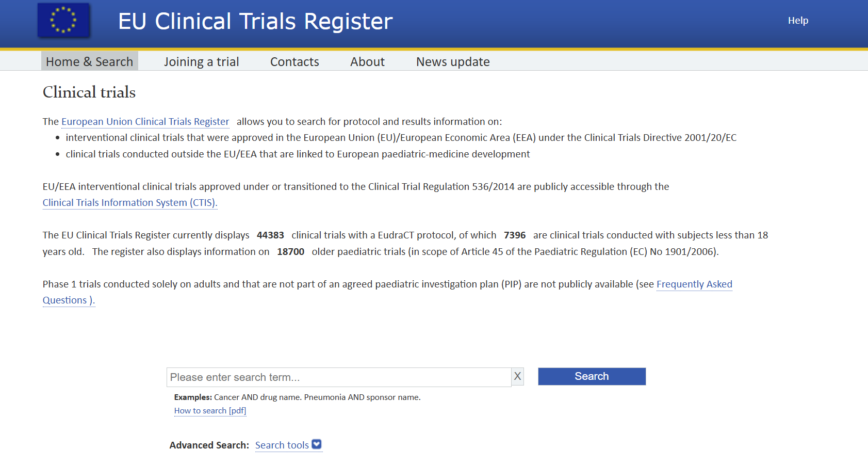Click the 44383 trials count figure
Image resolution: width=868 pixels, height=465 pixels.
270,235
